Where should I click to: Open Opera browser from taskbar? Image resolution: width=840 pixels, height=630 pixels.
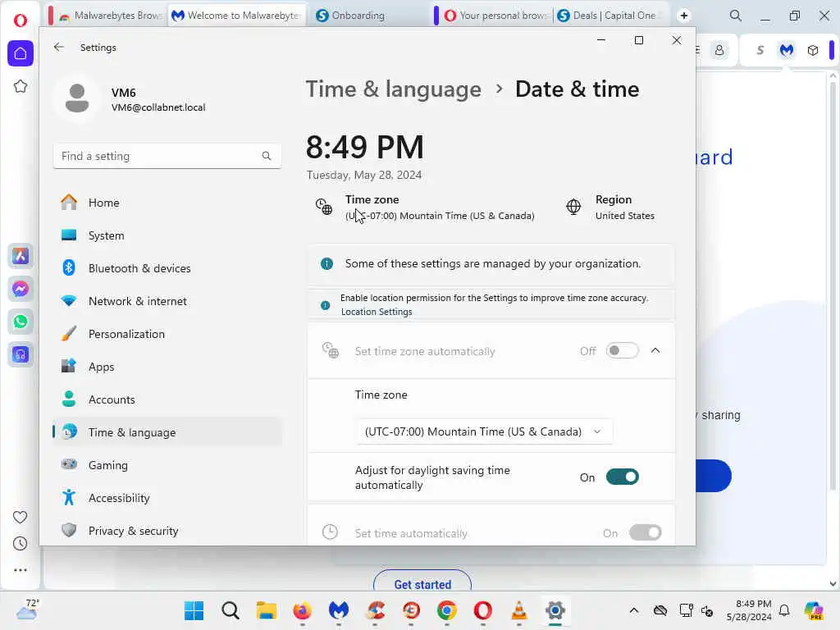pos(483,610)
